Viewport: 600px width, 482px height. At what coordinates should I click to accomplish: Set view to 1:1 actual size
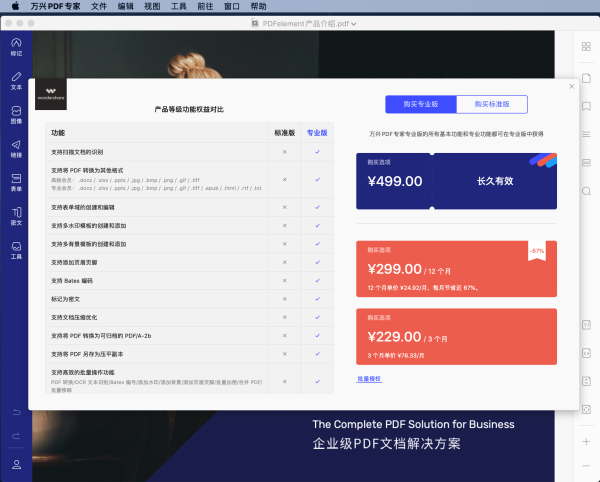pyautogui.click(x=586, y=325)
